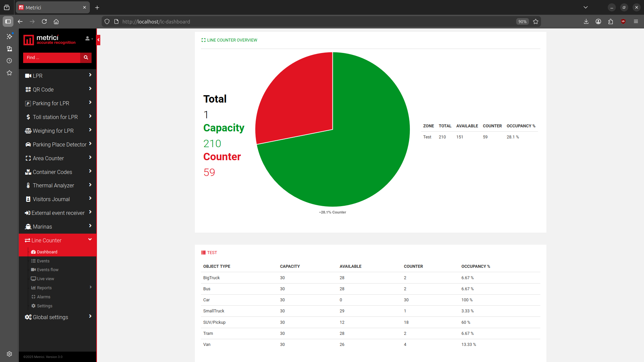The image size is (644, 362).
Task: Collapse the sidebar with red arrow handle
Action: [x=98, y=40]
